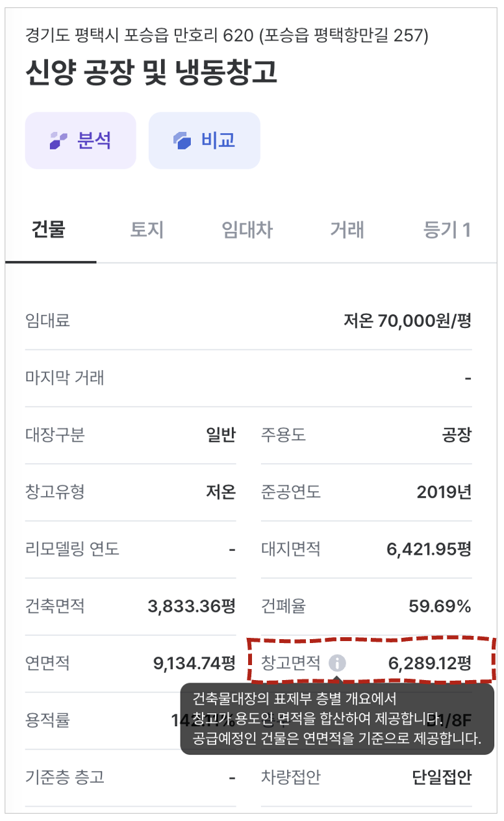
Task: Go to the 거래 tab
Action: [x=347, y=230]
